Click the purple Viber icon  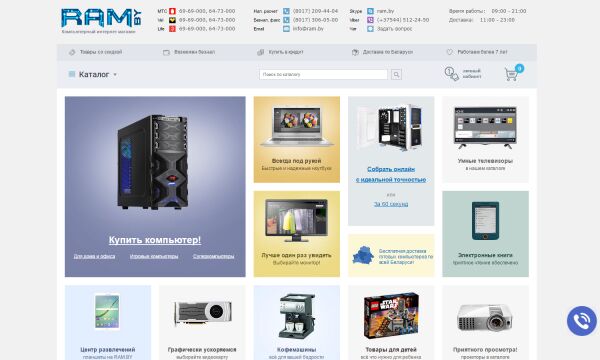click(370, 20)
